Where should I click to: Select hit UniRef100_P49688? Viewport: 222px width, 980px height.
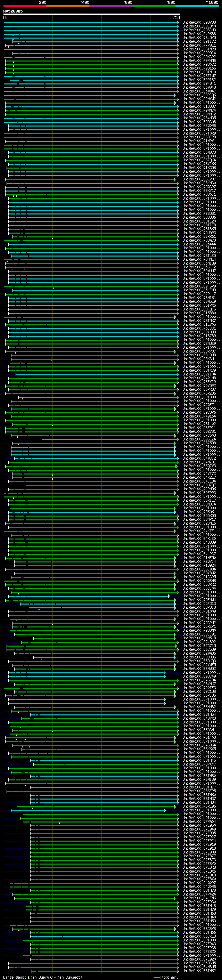tap(199, 34)
